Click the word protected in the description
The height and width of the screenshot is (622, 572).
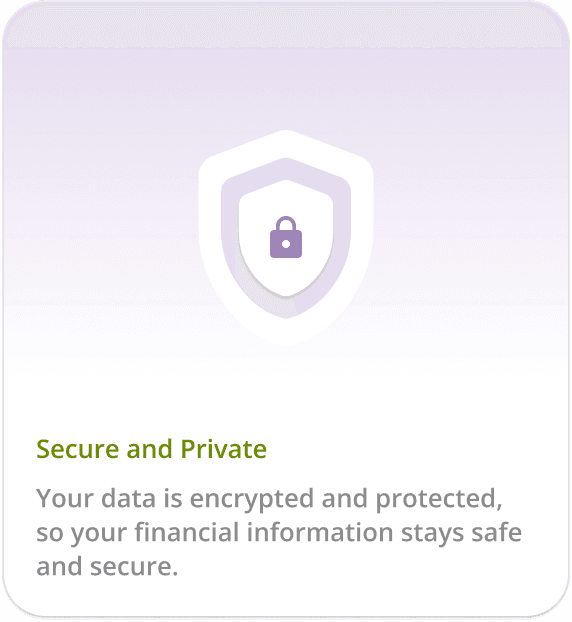(439, 499)
